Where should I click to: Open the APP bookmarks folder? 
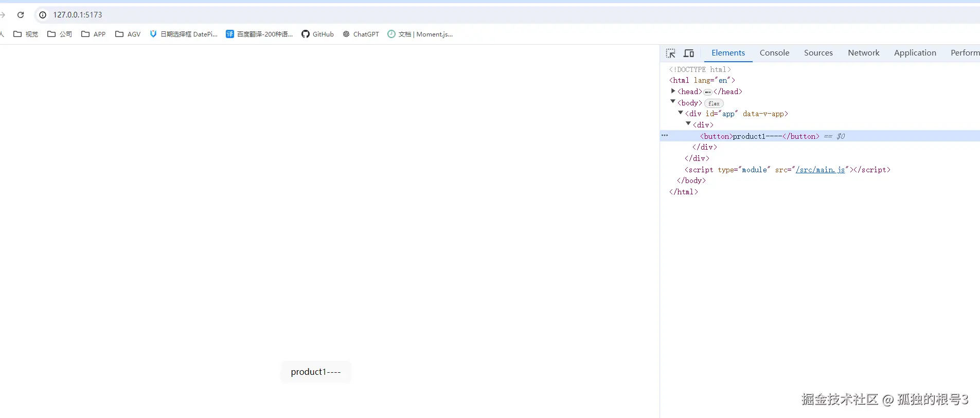coord(94,34)
